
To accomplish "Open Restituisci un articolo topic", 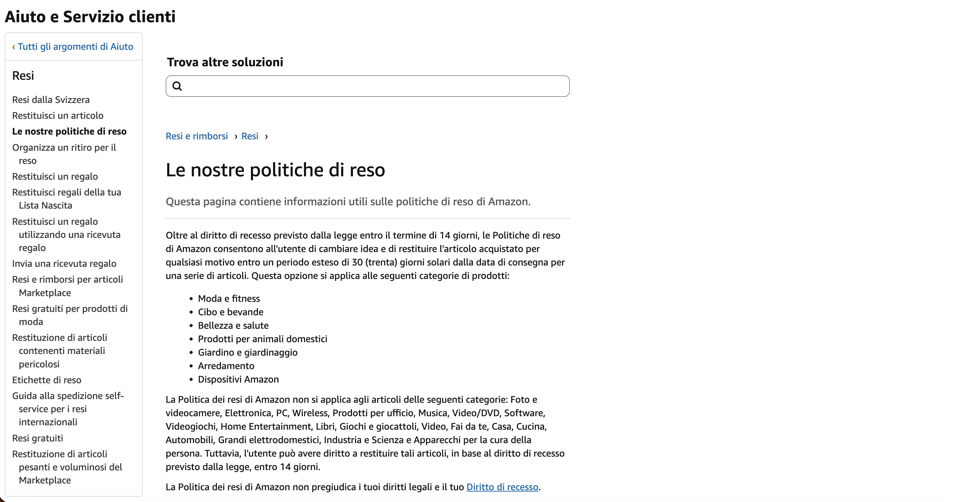I will pos(58,115).
